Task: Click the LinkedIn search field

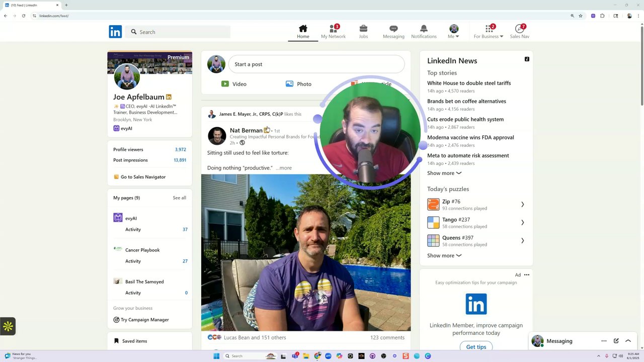Action: point(178,32)
